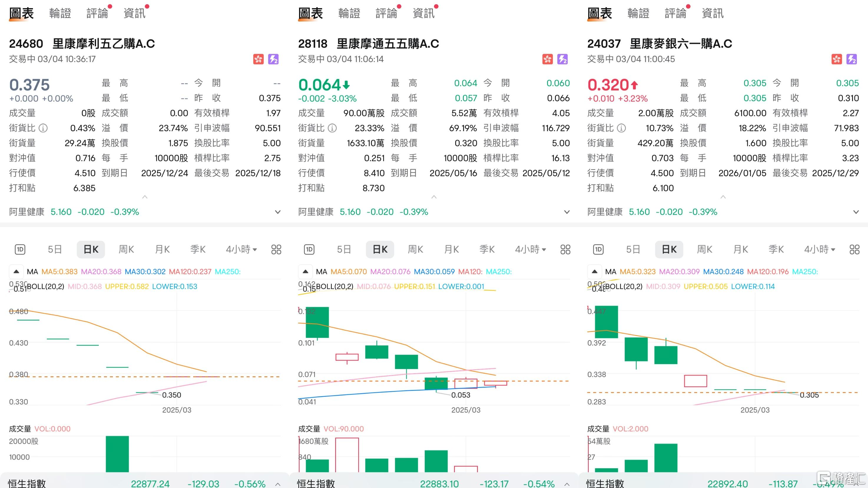Viewport: 868px width, 488px height.
Task: Select 月K timeframe in 28118 chart
Action: (452, 250)
